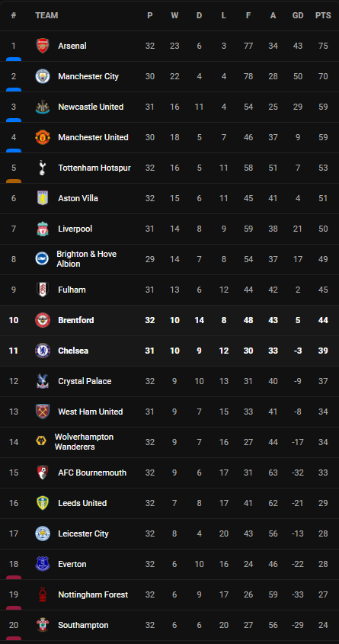The height and width of the screenshot is (644, 339).
Task: Open the Nottingham Forest team page
Action: [93, 594]
